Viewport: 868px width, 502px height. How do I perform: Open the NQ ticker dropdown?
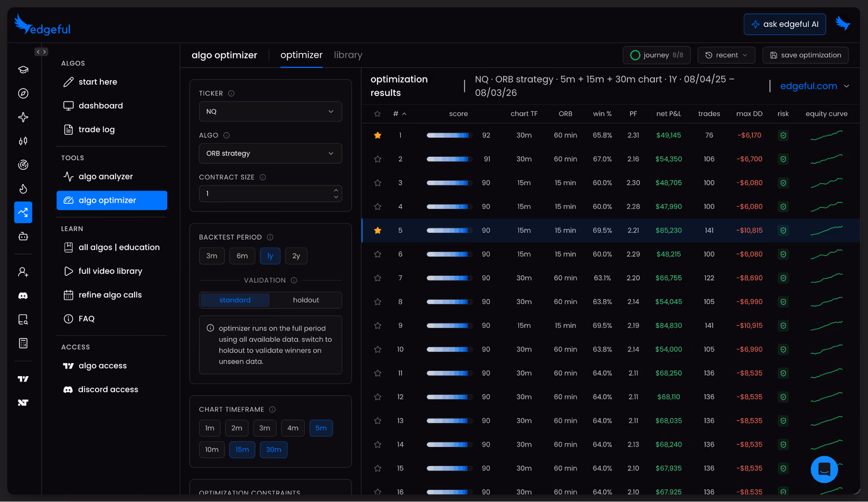[x=270, y=111]
